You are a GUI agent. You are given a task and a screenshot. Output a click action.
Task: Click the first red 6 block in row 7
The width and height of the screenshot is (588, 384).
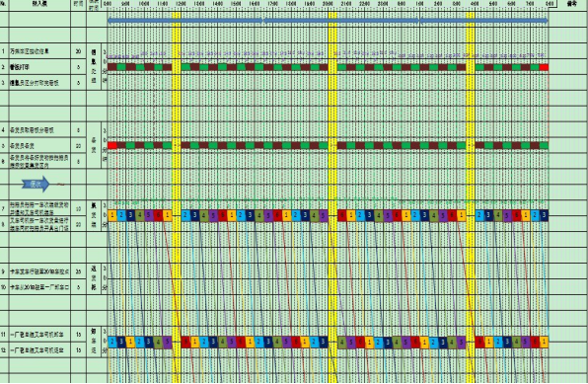coord(158,215)
